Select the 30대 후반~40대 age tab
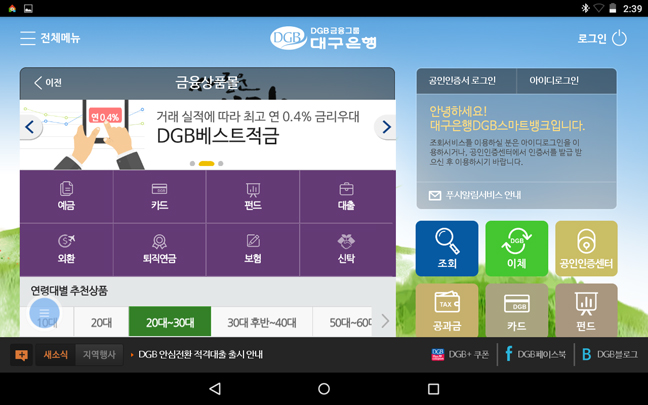Viewport: 648px width, 405px height. click(262, 322)
